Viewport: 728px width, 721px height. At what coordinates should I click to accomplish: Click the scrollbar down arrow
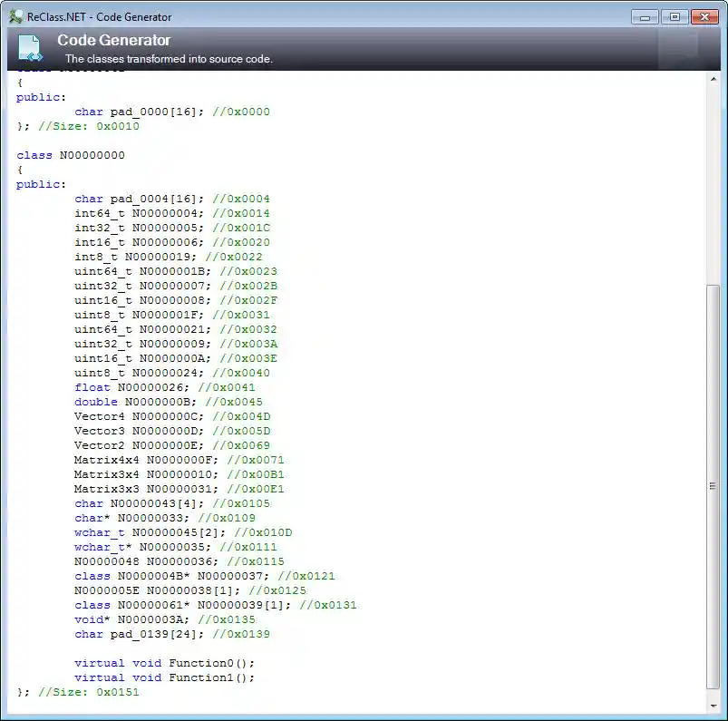(713, 706)
